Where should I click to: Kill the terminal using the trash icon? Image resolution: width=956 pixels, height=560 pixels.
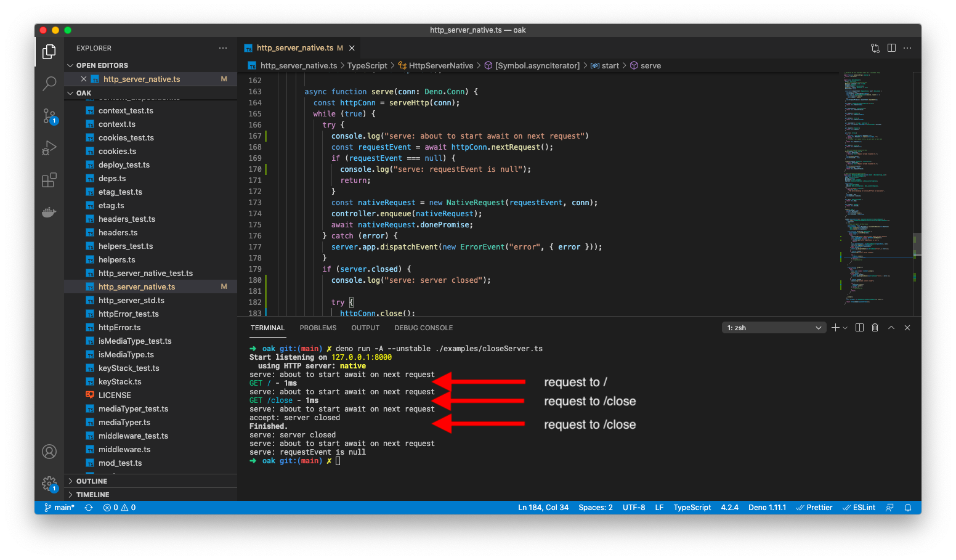coord(875,327)
